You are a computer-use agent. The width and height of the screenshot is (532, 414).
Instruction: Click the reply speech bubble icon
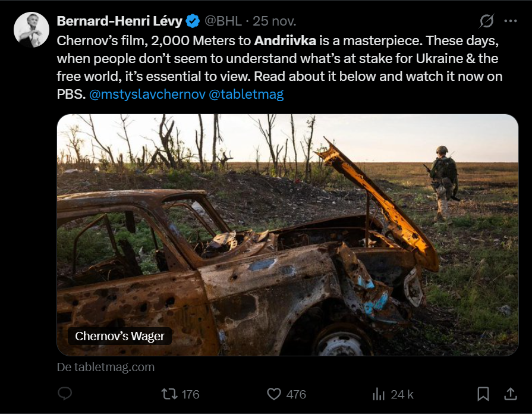pyautogui.click(x=65, y=394)
